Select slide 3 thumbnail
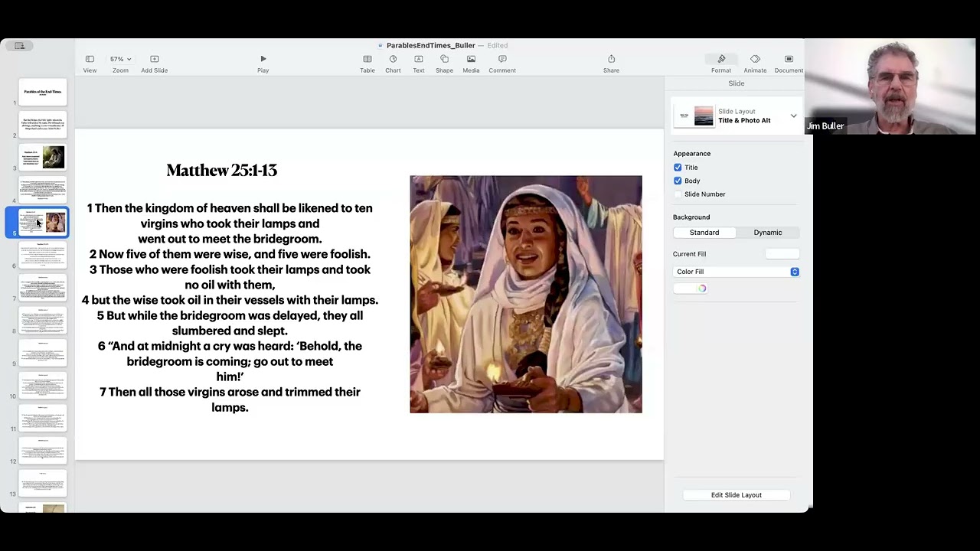Image resolution: width=980 pixels, height=551 pixels. (x=43, y=157)
